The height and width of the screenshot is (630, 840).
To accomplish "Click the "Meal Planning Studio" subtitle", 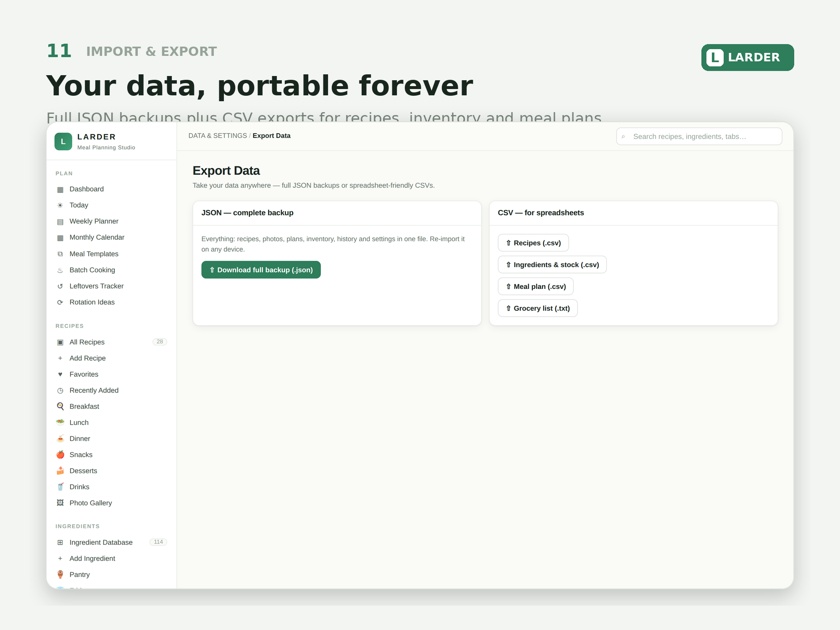I will [106, 148].
